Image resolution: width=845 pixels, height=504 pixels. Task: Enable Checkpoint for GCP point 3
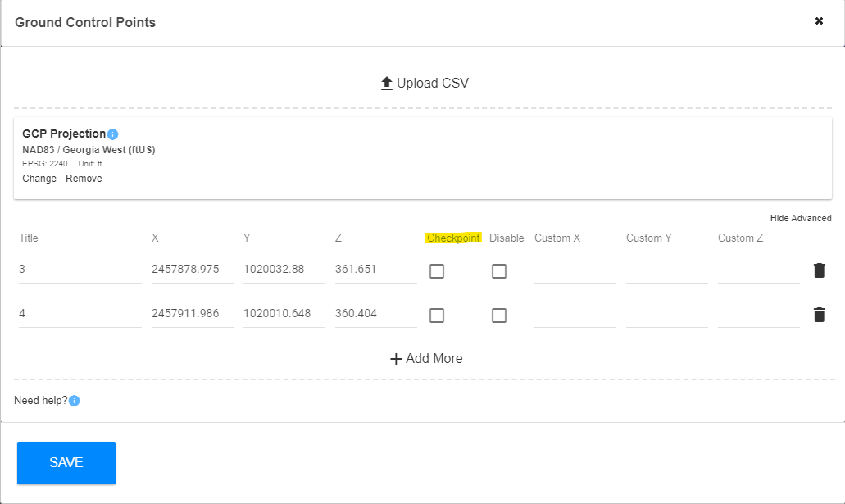436,270
